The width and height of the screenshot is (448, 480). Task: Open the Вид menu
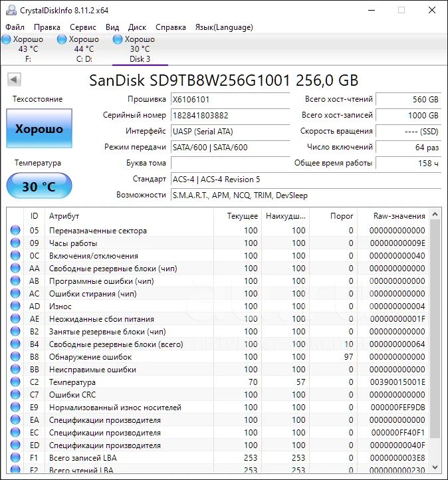click(x=112, y=27)
